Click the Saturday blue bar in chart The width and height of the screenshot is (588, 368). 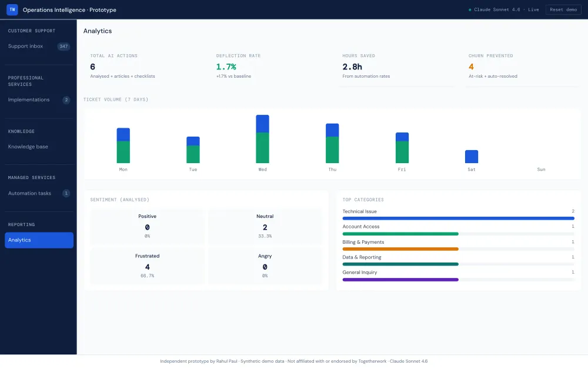(x=472, y=157)
